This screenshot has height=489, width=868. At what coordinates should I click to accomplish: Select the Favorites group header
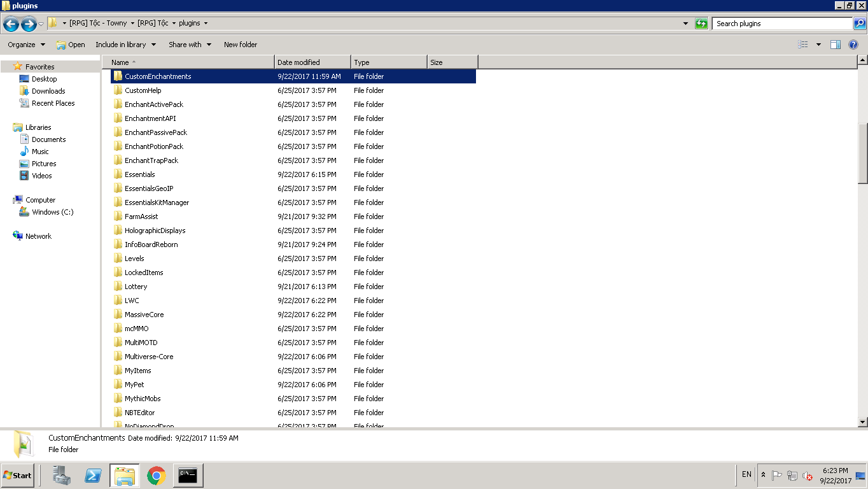39,67
